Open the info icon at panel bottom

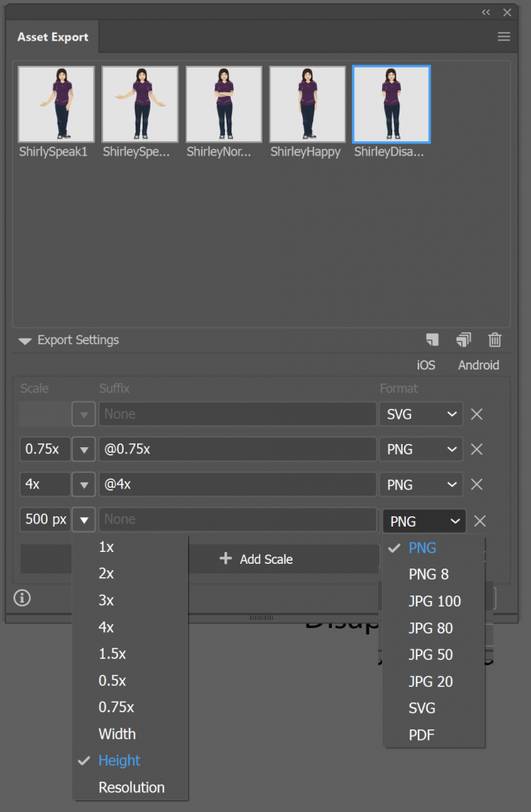(x=22, y=598)
